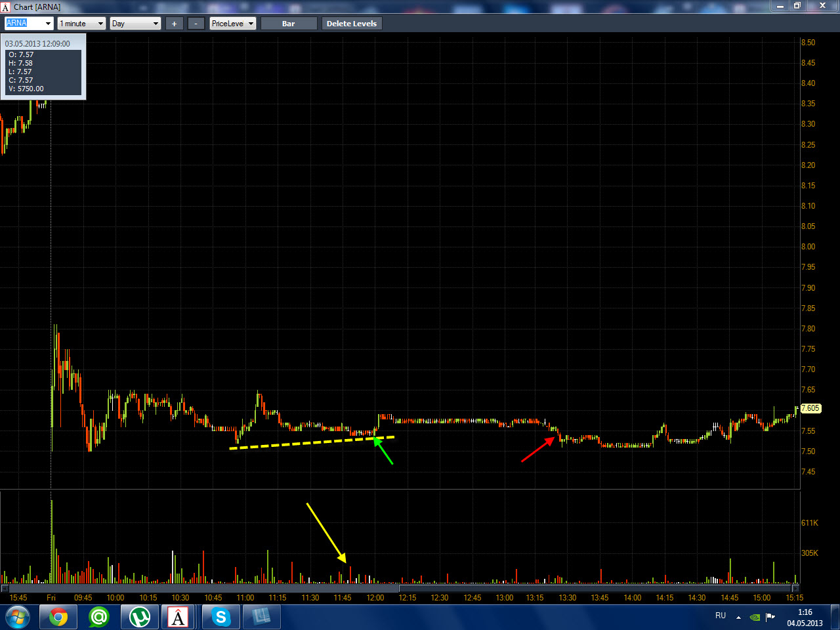
Task: Click the V: 5750.00 volume value
Action: tap(26, 89)
